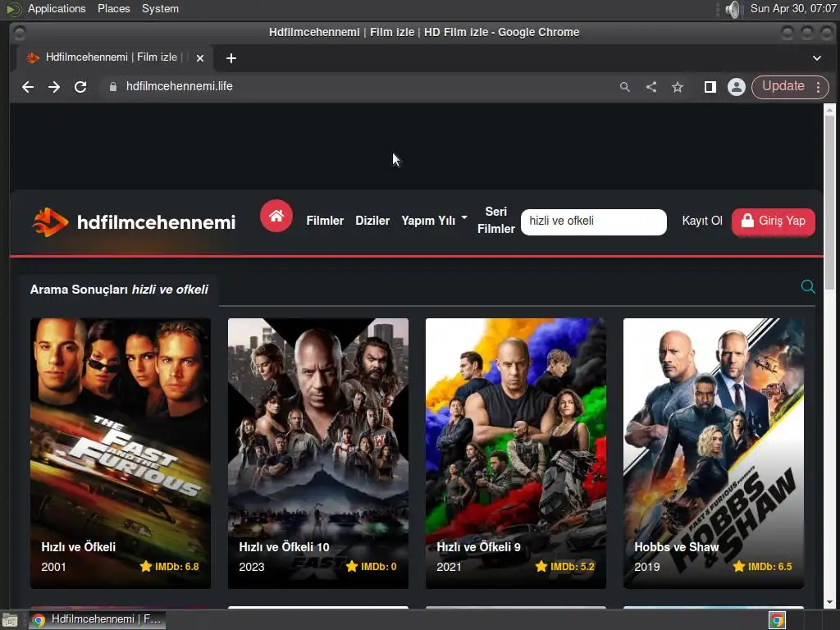This screenshot has height=630, width=840.
Task: Open Chrome three-dot menu
Action: point(818,87)
